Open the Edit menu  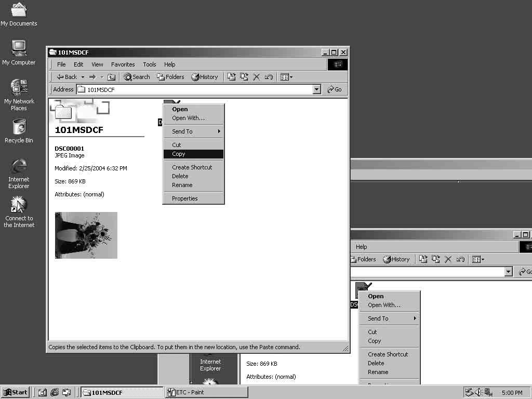[78, 64]
